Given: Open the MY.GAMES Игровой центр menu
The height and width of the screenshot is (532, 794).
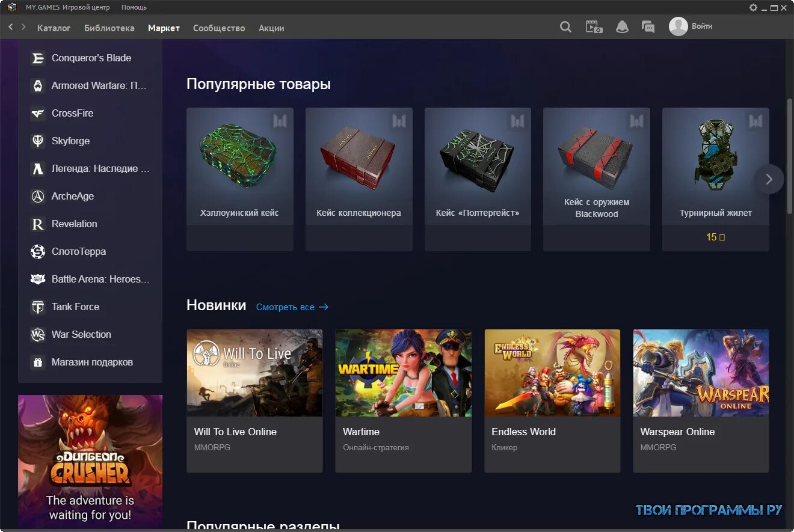Looking at the screenshot, I should (67, 8).
